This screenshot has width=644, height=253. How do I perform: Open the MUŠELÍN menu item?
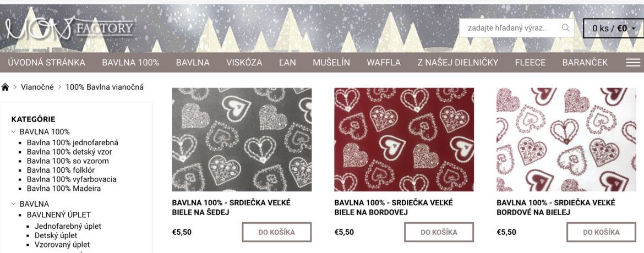pyautogui.click(x=331, y=63)
